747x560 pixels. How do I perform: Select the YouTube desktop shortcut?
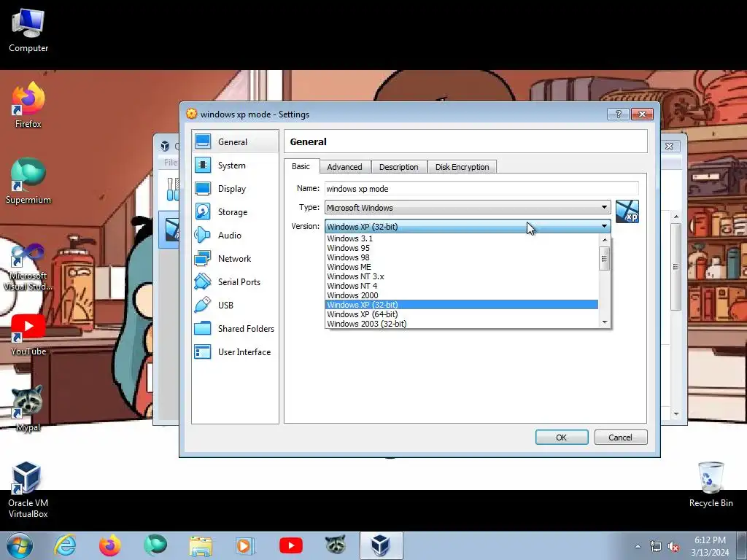[28, 335]
